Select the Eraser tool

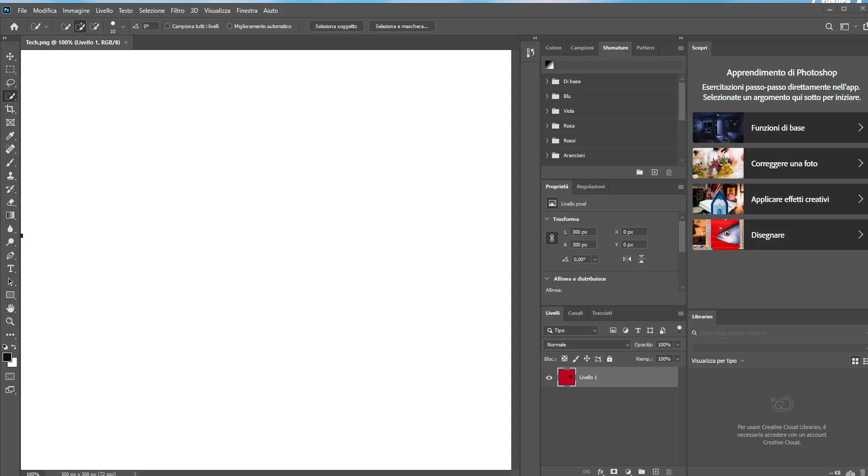coord(10,202)
